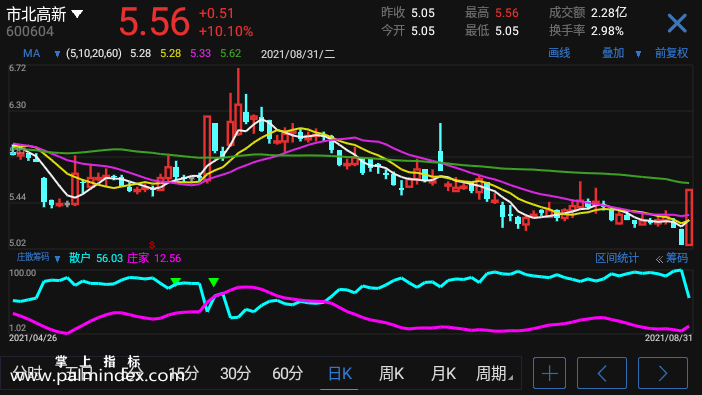The image size is (702, 395).
Task: Open the 周期 period menu
Action: [494, 373]
